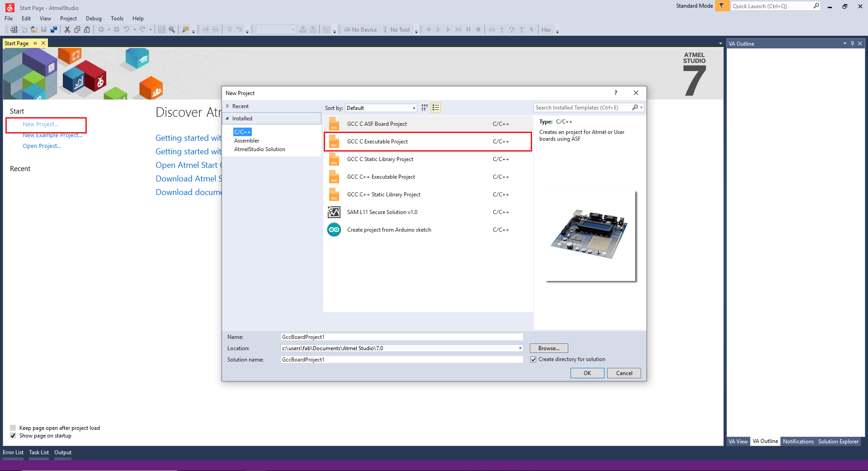The width and height of the screenshot is (868, 471).
Task: Click the Navigate Backward toolbar icon
Action: point(101,30)
